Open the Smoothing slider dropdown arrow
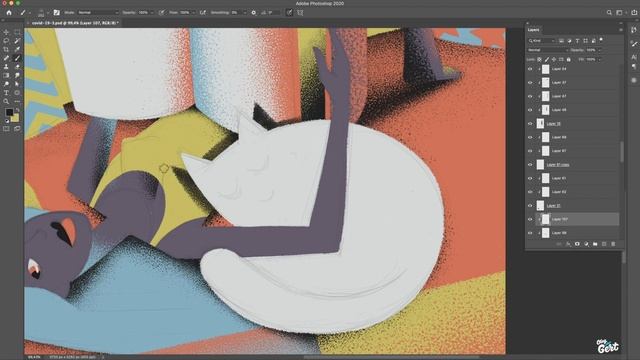Image resolution: width=640 pixels, height=360 pixels. pos(244,13)
